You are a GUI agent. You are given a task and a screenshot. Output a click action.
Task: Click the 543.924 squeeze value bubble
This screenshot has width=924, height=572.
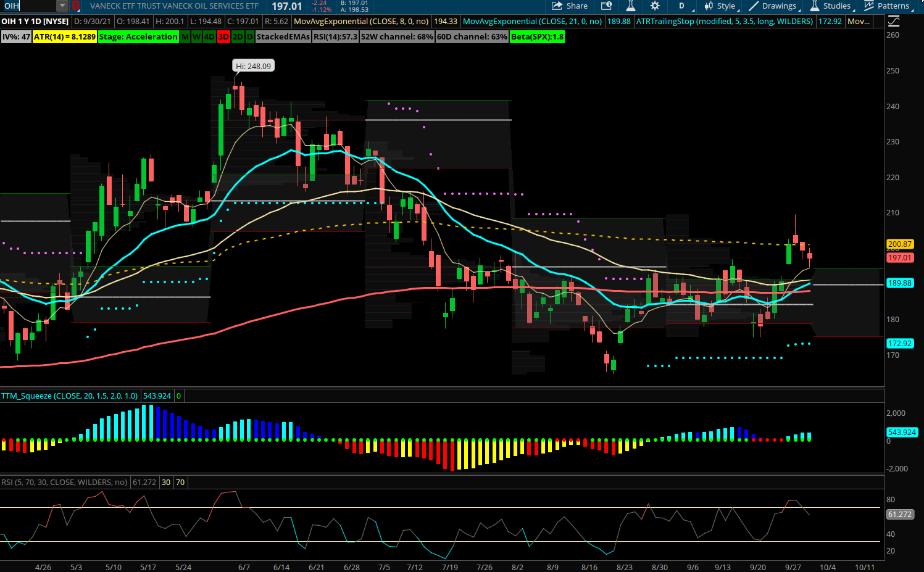point(902,433)
